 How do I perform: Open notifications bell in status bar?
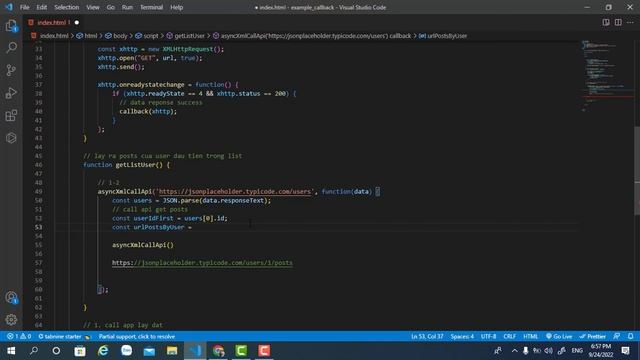(630, 336)
